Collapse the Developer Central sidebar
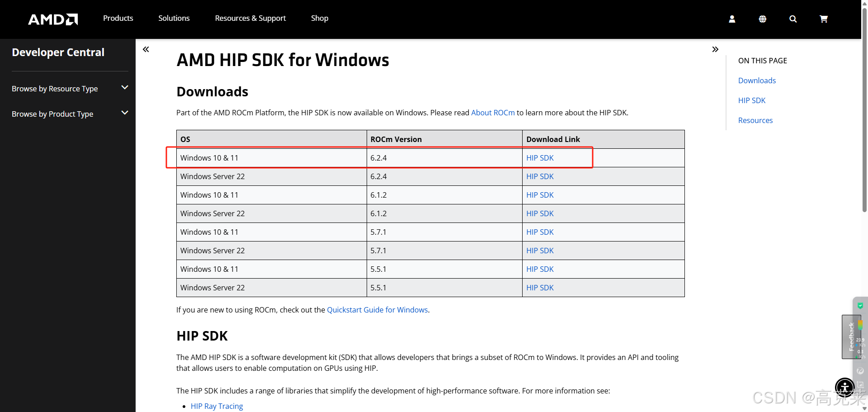This screenshot has width=868, height=412. click(x=146, y=49)
